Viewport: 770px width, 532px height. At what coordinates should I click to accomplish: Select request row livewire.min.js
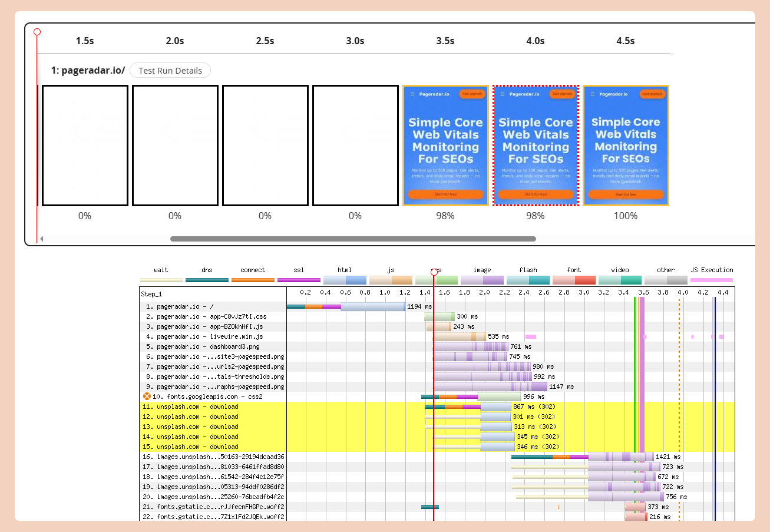click(x=437, y=337)
